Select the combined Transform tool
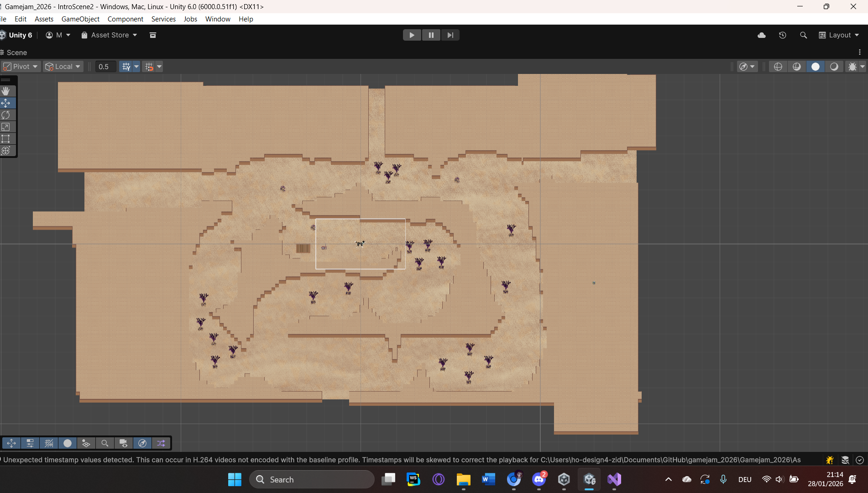Viewport: 868px width, 493px height. click(x=6, y=151)
